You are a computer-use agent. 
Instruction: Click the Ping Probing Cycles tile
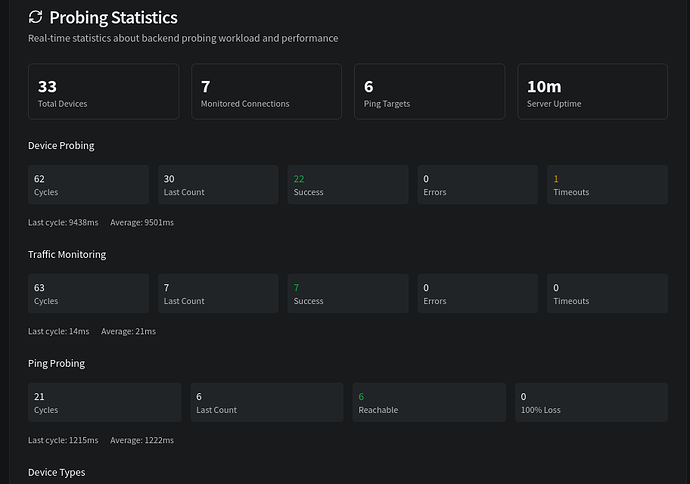(x=104, y=403)
